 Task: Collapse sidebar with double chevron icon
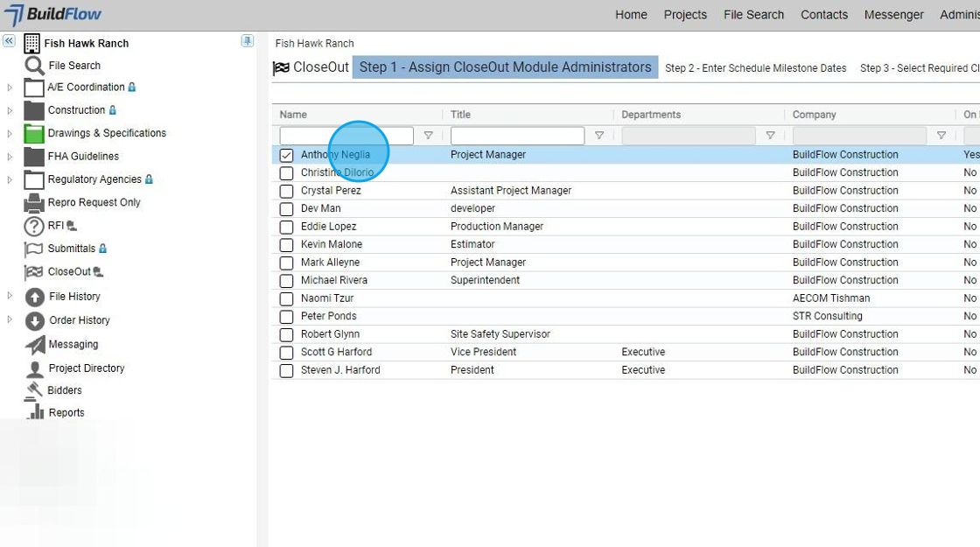tap(9, 41)
